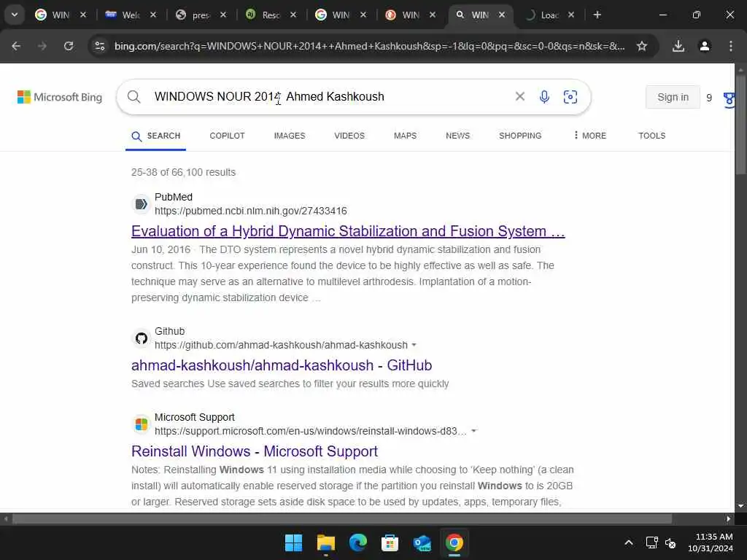Click the Microsoft Support result favicon
This screenshot has height=560, width=747.
pyautogui.click(x=141, y=424)
